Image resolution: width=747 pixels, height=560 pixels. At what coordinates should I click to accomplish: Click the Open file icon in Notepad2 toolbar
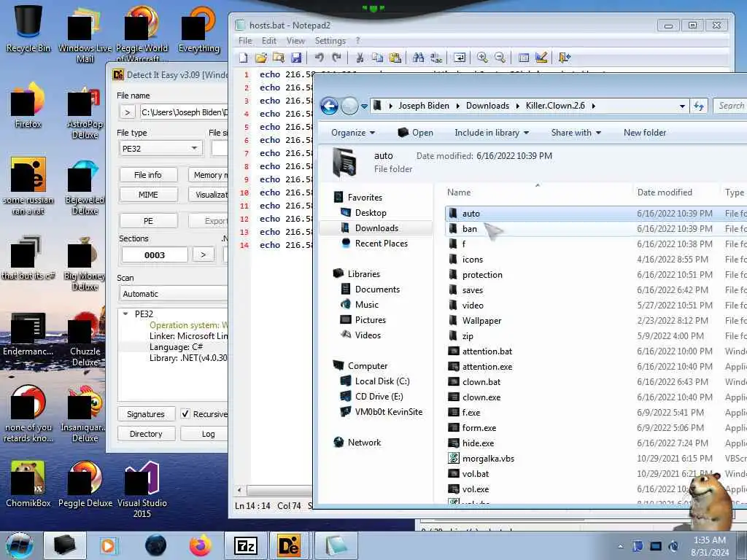(260, 58)
